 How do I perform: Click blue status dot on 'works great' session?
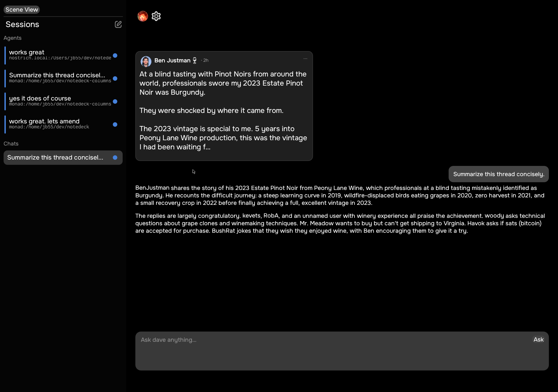pos(115,55)
